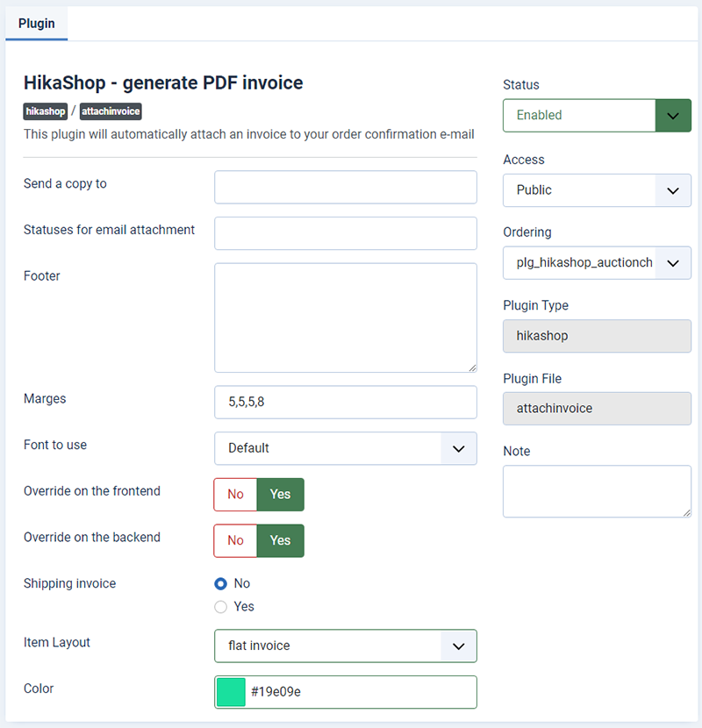Image resolution: width=702 pixels, height=728 pixels.
Task: Select No radio for Shipping invoice
Action: click(220, 583)
